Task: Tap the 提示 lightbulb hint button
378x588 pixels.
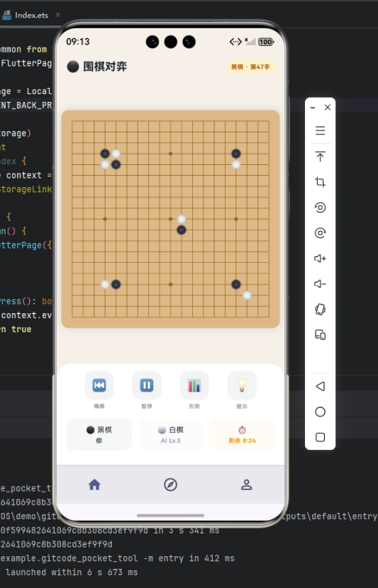Action: coord(242,385)
